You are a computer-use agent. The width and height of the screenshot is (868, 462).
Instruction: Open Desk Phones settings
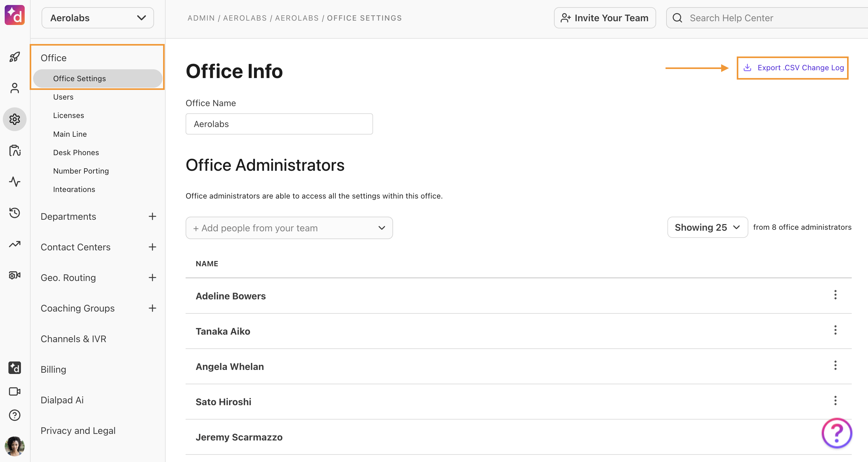point(76,153)
